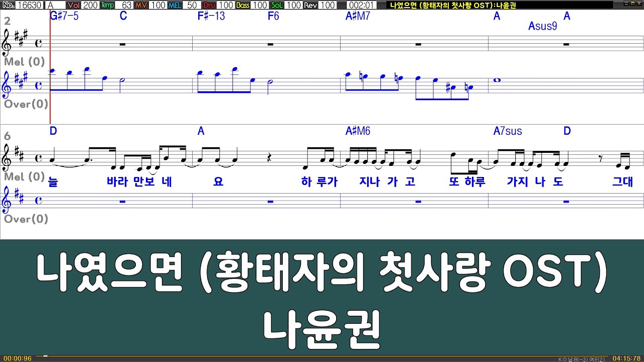The image size is (644, 362).
Task: Click the red playhead line
Action: click(50, 67)
